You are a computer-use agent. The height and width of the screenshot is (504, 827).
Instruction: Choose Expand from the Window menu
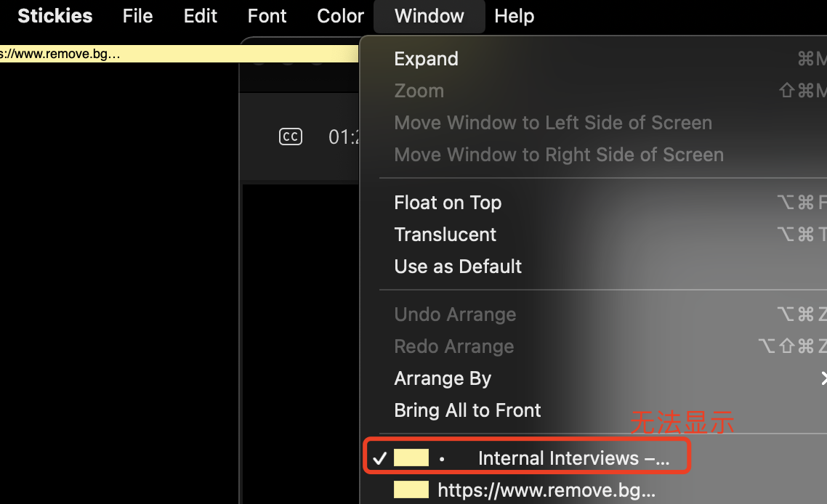[x=426, y=59]
